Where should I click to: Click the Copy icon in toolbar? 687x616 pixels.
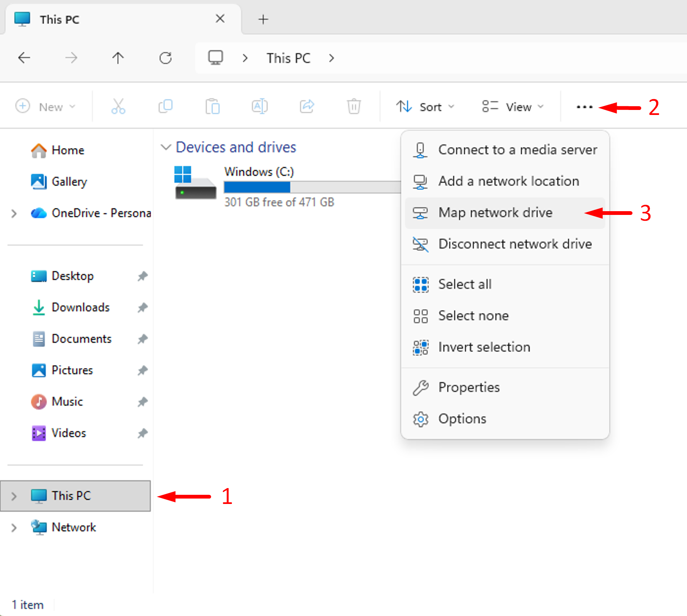(x=165, y=107)
